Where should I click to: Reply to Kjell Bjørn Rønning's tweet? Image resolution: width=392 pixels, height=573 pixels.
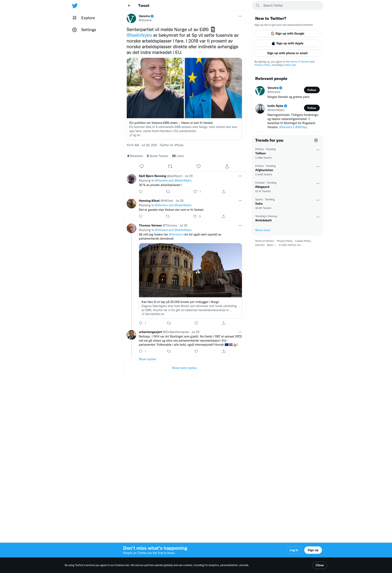141,192
